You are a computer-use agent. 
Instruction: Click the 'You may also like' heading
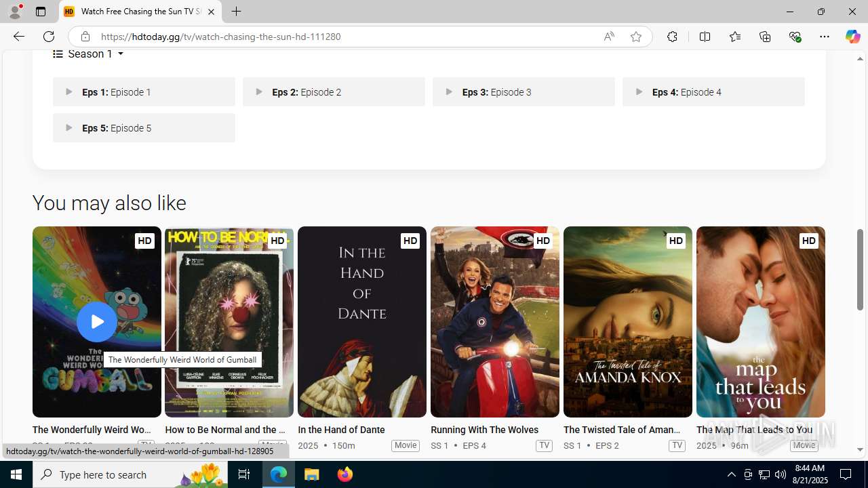click(x=109, y=203)
